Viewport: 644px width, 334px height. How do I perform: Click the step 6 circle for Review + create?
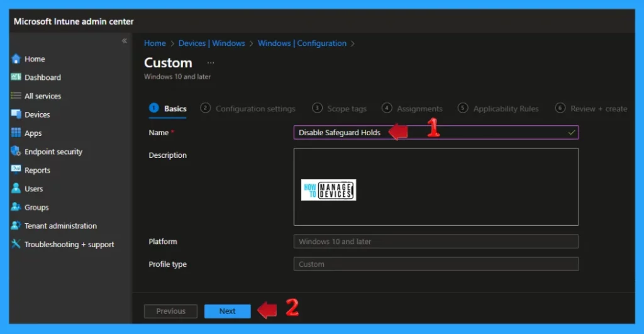click(x=560, y=108)
